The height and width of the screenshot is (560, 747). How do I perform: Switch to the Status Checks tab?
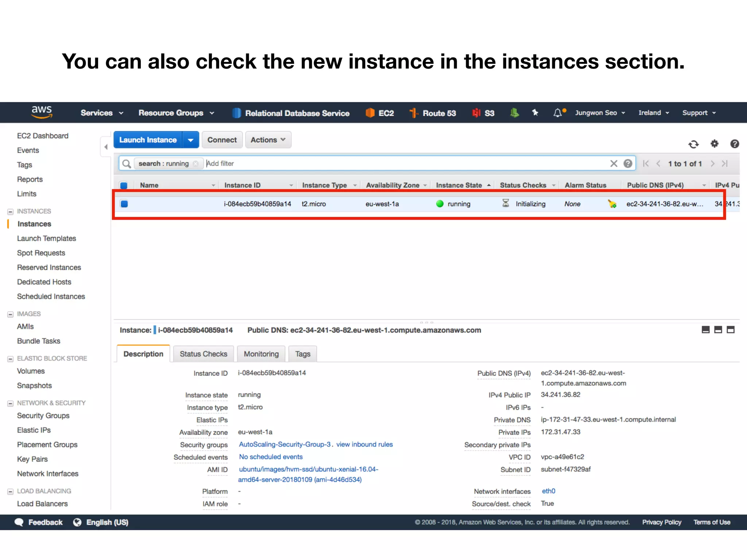[204, 354]
